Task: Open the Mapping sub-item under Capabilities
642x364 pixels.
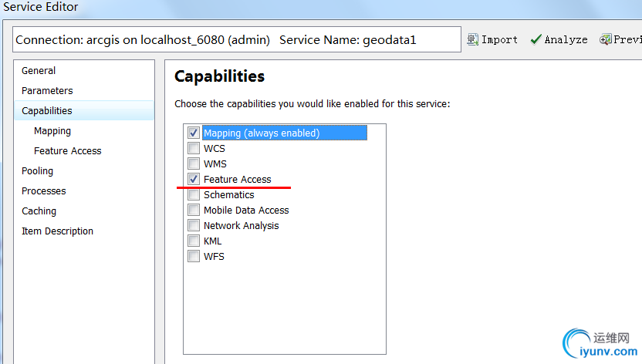Action: (52, 130)
